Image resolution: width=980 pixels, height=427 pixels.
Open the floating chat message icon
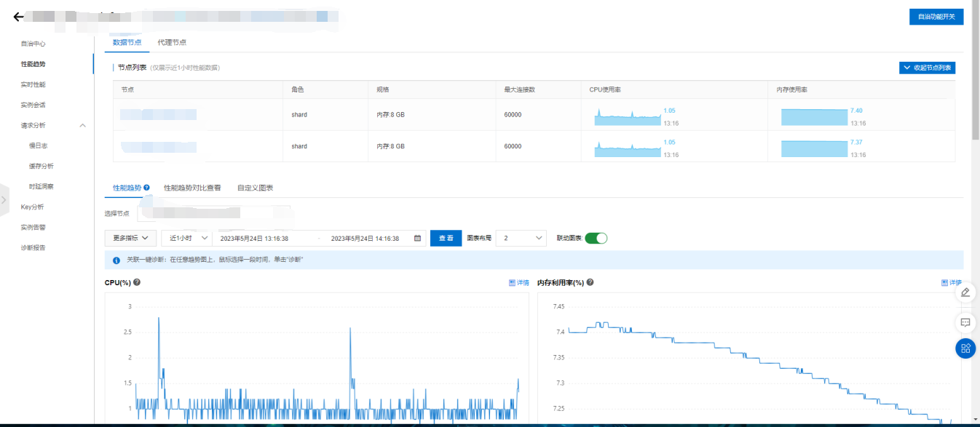click(965, 321)
